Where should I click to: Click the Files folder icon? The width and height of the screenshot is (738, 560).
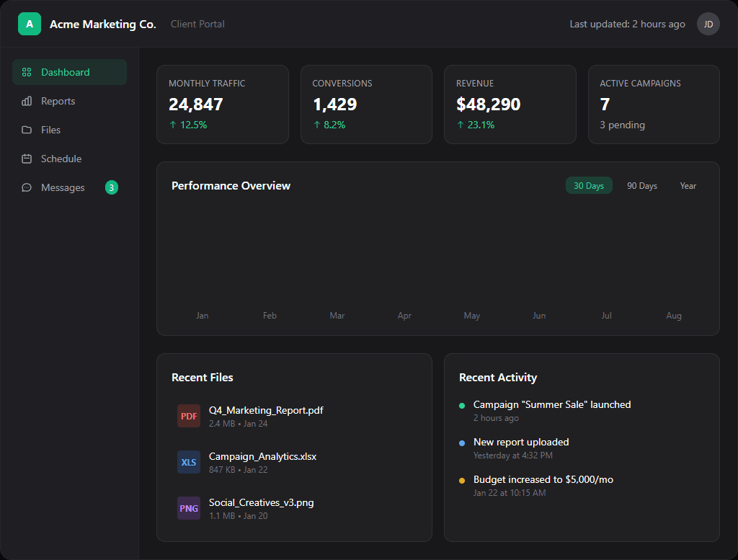point(26,130)
